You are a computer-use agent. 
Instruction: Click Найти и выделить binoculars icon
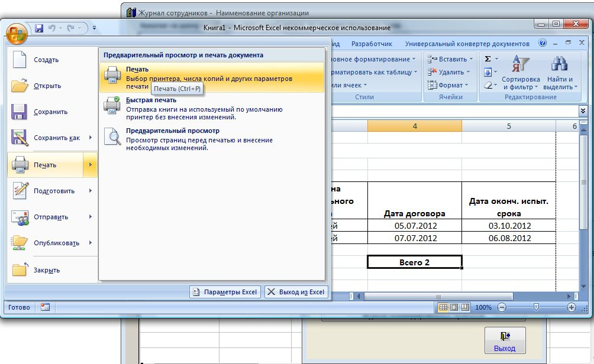coord(559,63)
